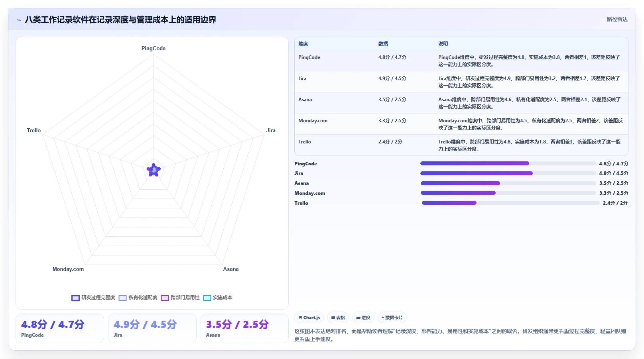The image size is (644, 359).
Task: Click the Asana description in the 说明 column
Action: [530, 103]
